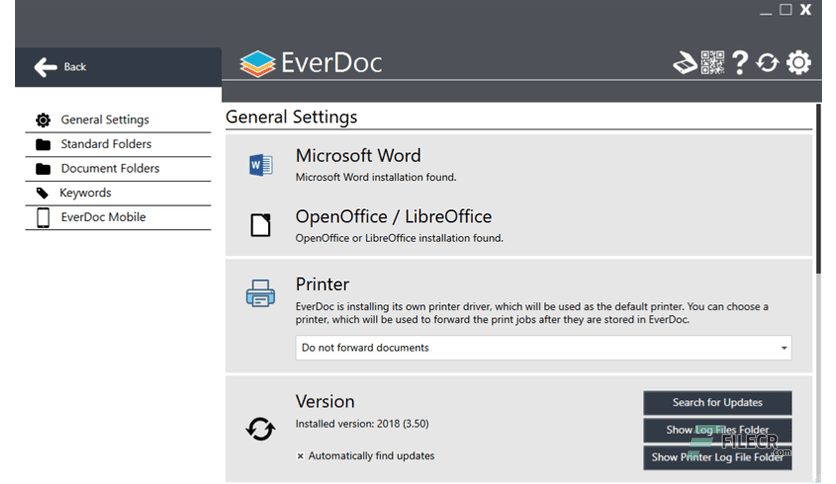Click the OpenOffice document icon
The width and height of the screenshot is (836, 484).
(x=261, y=225)
